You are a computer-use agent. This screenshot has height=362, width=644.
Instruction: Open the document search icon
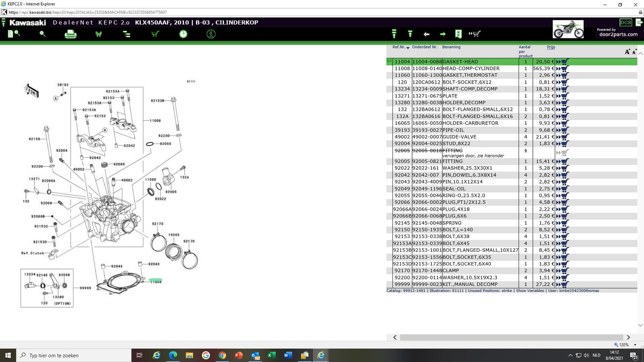coord(14,33)
